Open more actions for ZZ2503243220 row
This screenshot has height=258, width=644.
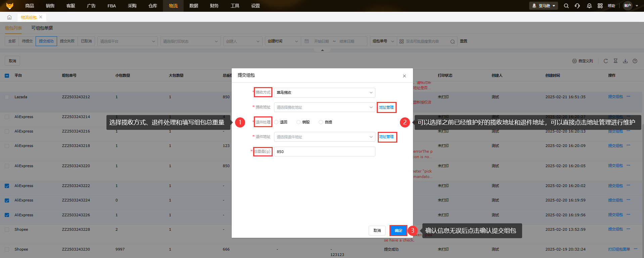(x=628, y=165)
